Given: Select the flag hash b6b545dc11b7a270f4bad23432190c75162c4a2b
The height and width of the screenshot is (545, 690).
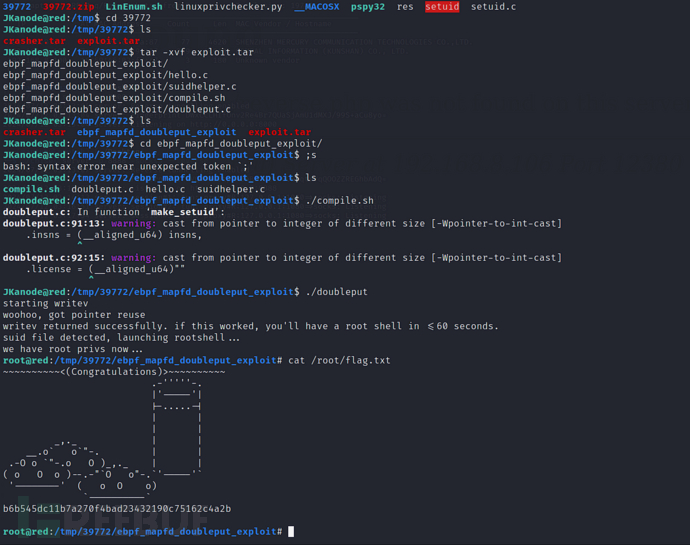Looking at the screenshot, I should pos(117,509).
